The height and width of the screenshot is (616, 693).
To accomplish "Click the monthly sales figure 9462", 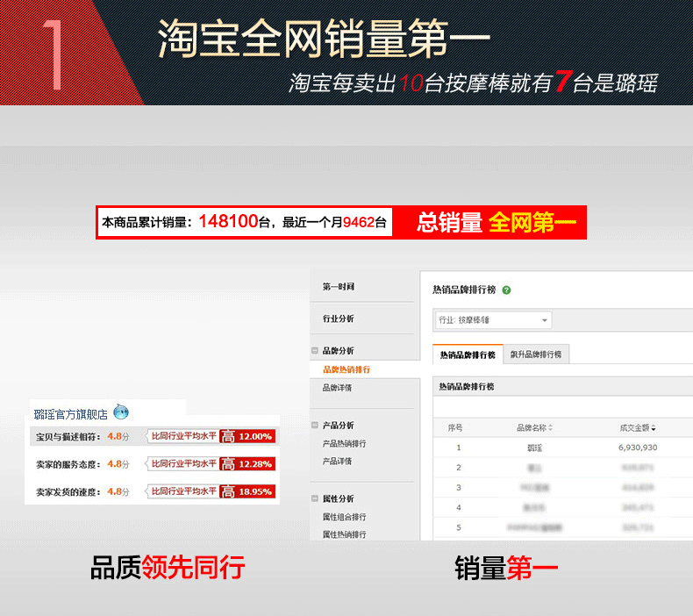I will point(359,222).
